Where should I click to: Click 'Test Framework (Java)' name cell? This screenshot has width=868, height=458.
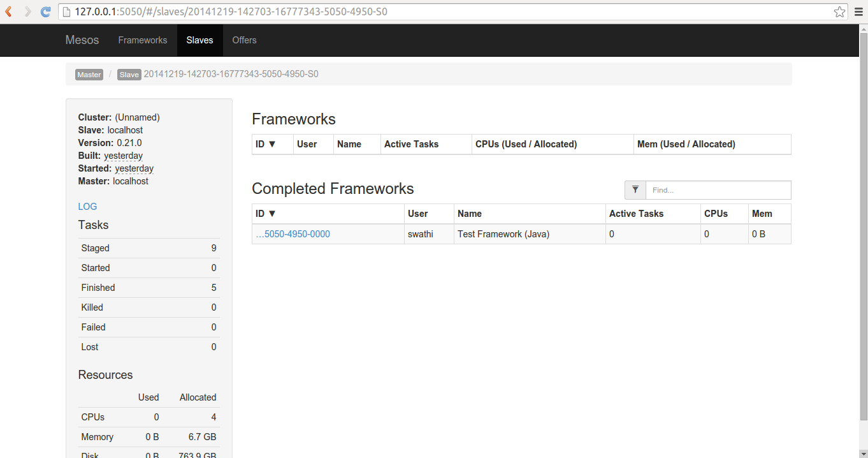[x=530, y=234]
